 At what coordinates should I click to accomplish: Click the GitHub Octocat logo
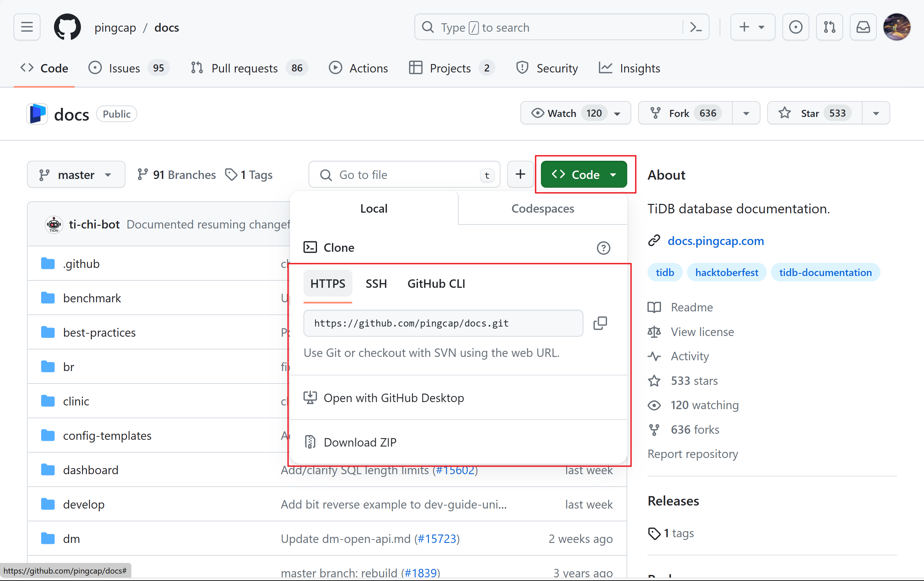point(67,27)
